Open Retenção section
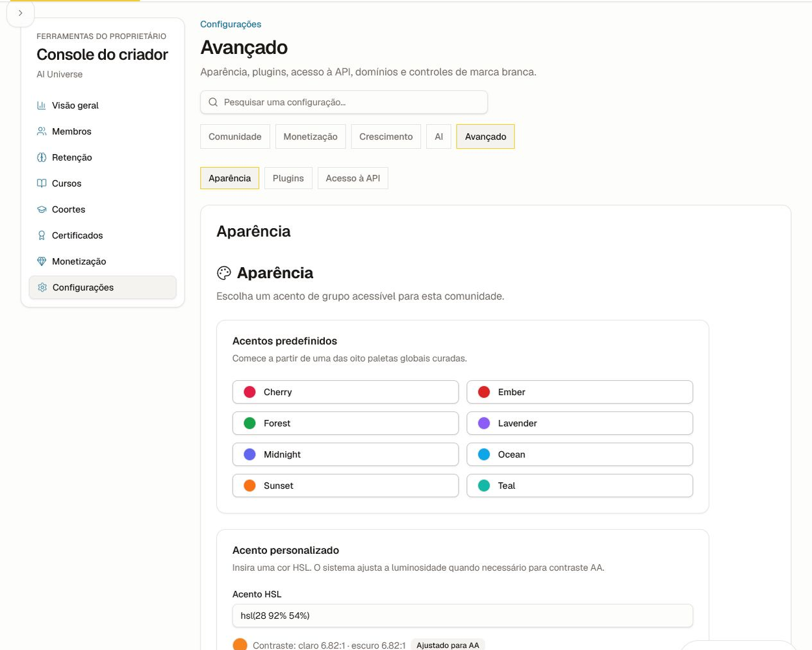The height and width of the screenshot is (650, 812). coord(103,157)
